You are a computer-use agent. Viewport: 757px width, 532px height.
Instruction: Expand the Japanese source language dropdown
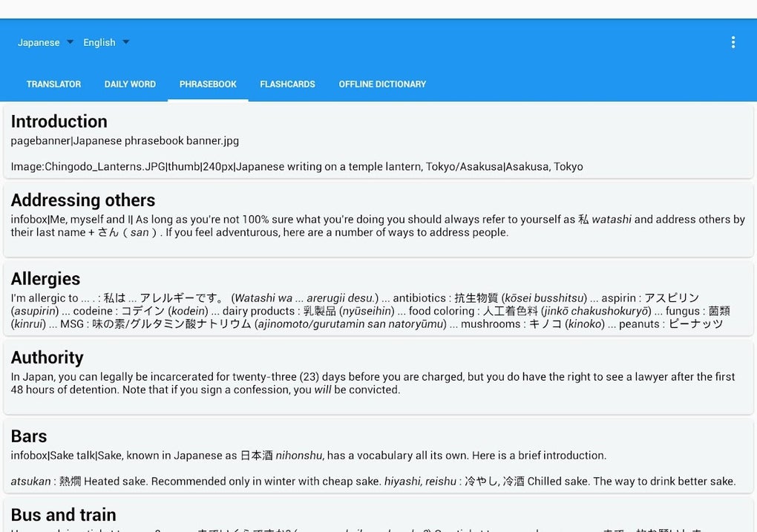coord(45,42)
